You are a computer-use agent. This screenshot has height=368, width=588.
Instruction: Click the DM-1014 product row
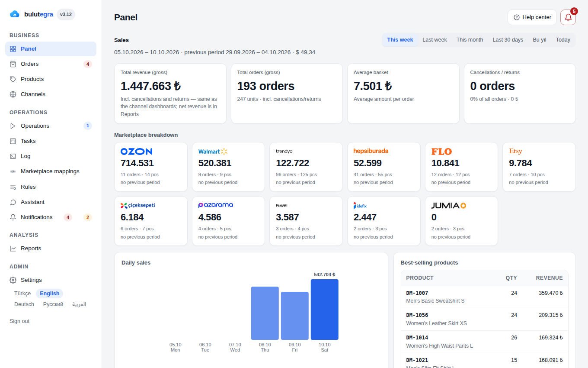(484, 342)
